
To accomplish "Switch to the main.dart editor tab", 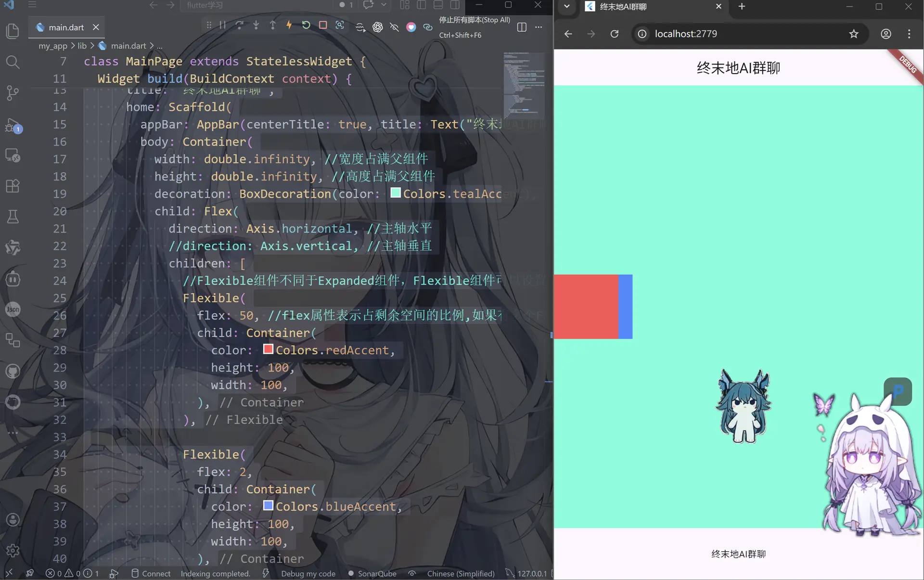I will tap(66, 27).
